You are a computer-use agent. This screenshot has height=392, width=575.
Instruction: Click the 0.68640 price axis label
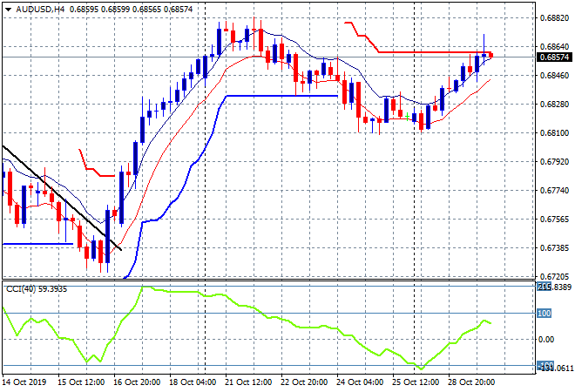pos(554,46)
